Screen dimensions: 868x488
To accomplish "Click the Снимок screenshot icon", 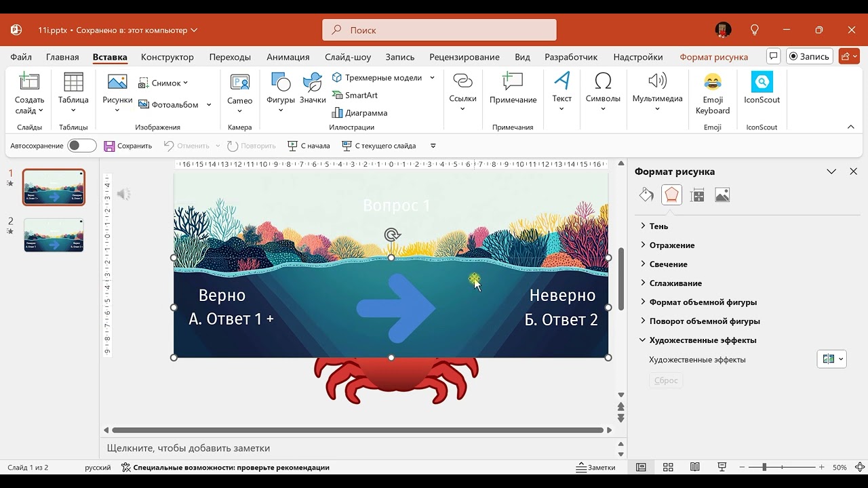I will coord(144,83).
